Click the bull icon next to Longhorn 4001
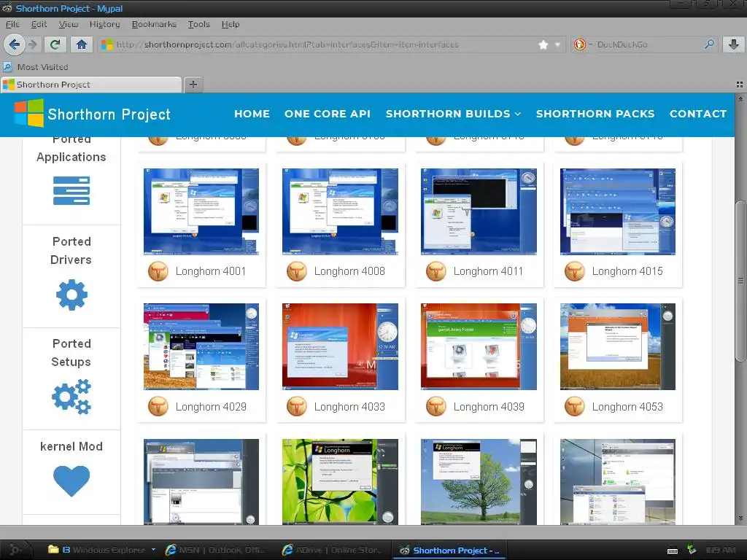Viewport: 747px width, 560px height. tap(158, 271)
